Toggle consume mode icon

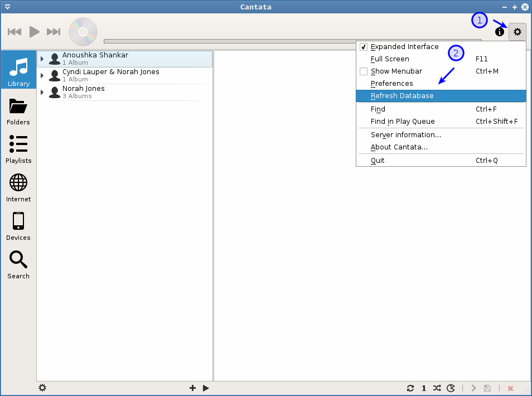(451, 388)
